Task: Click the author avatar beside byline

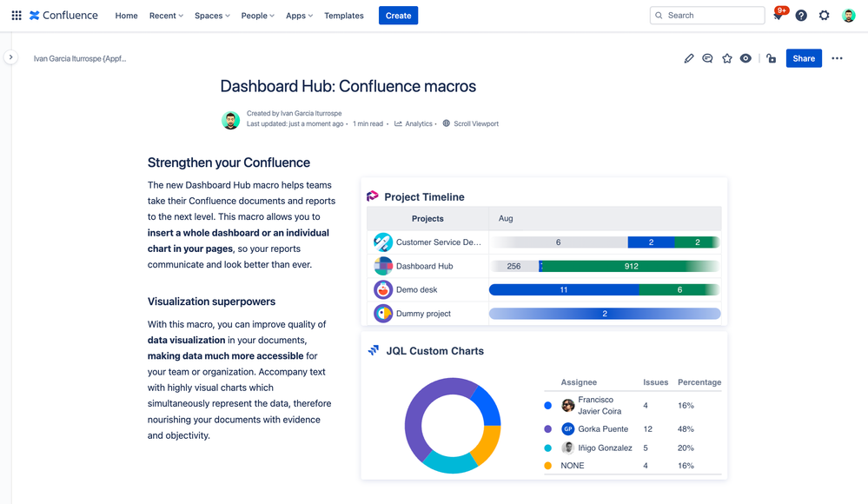Action: coord(230,120)
